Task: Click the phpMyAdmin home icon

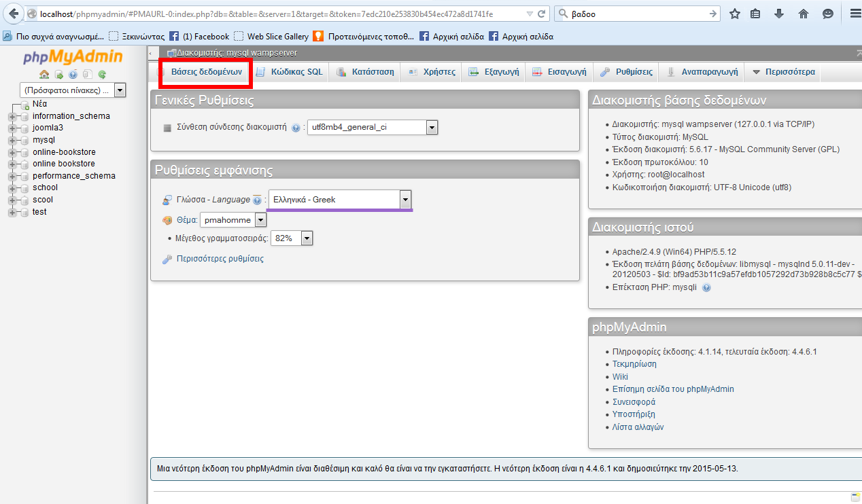Action: tap(44, 75)
